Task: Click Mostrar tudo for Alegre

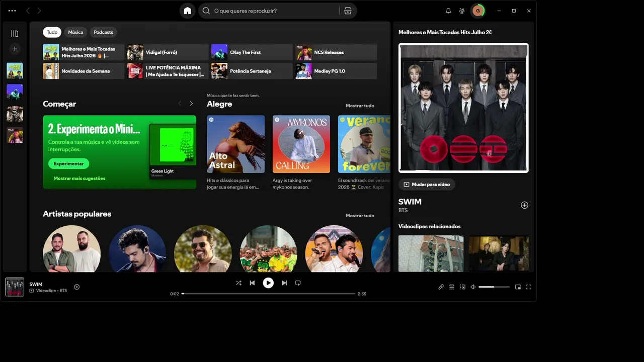Action: (x=360, y=106)
